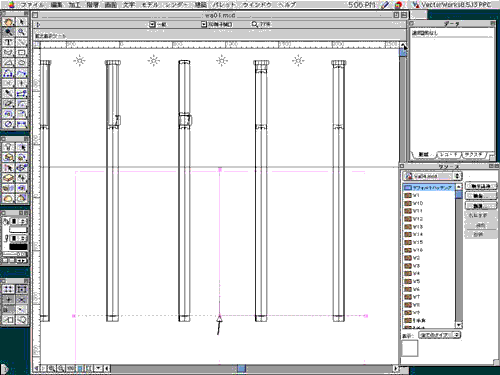Toggle the snap to object constraint

22,289
